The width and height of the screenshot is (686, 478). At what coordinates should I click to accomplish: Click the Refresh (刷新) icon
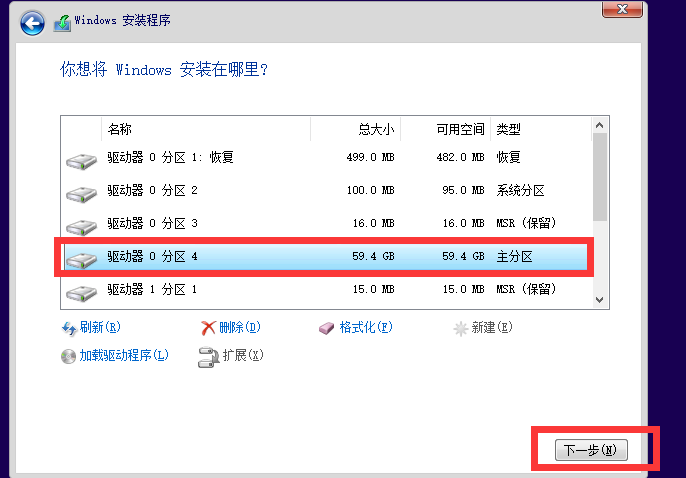tap(69, 328)
